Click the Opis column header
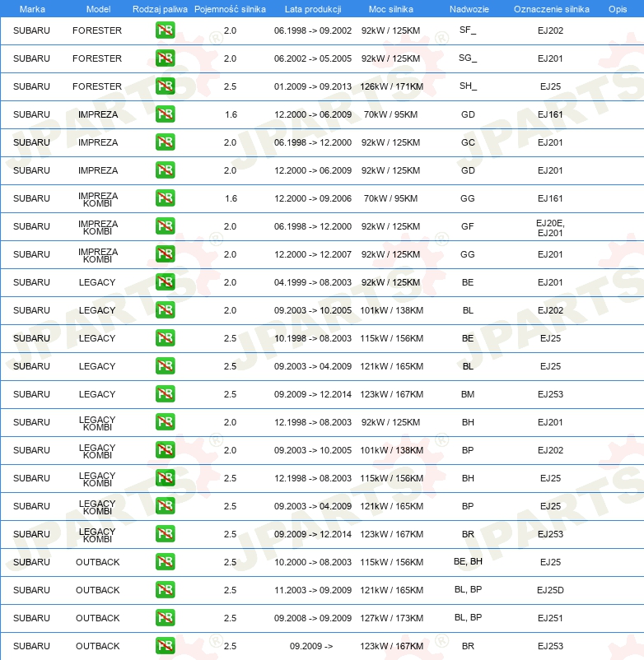 [x=618, y=9]
